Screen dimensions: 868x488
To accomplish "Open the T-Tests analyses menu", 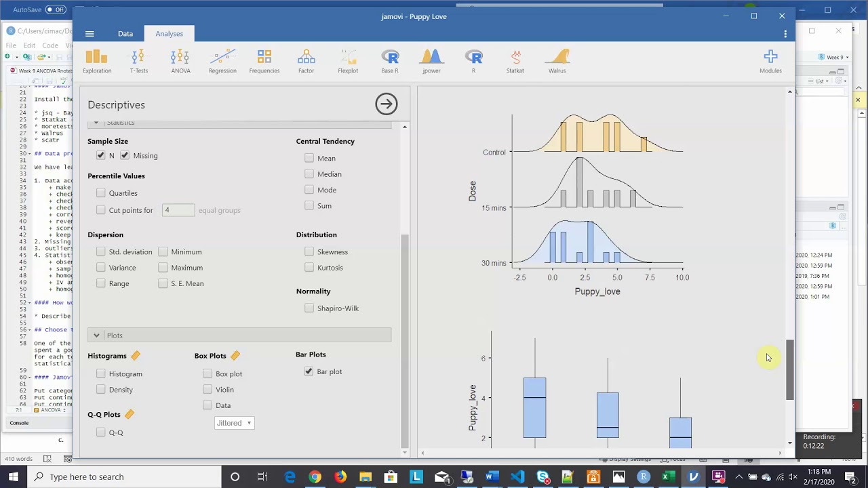I will (x=138, y=61).
